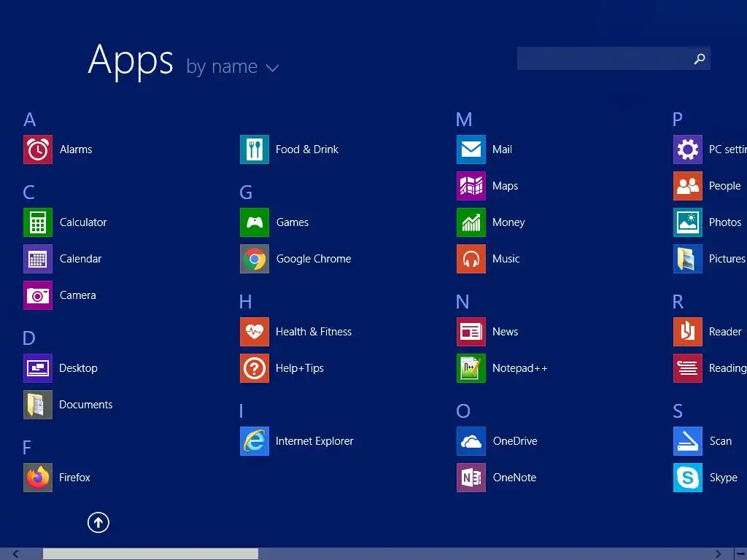The width and height of the screenshot is (747, 560).
Task: Open the Maps app icon
Action: click(471, 186)
